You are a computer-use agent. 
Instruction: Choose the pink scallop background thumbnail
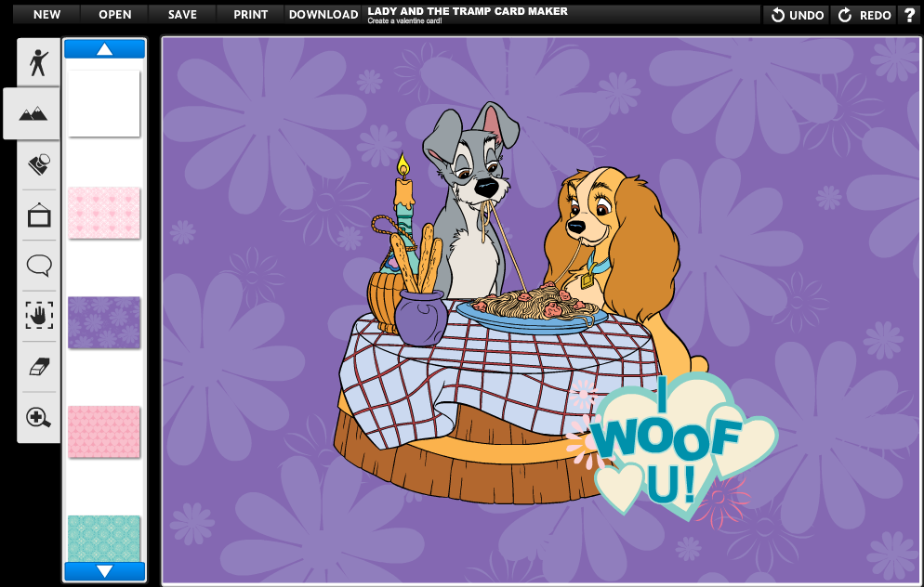pos(104,432)
